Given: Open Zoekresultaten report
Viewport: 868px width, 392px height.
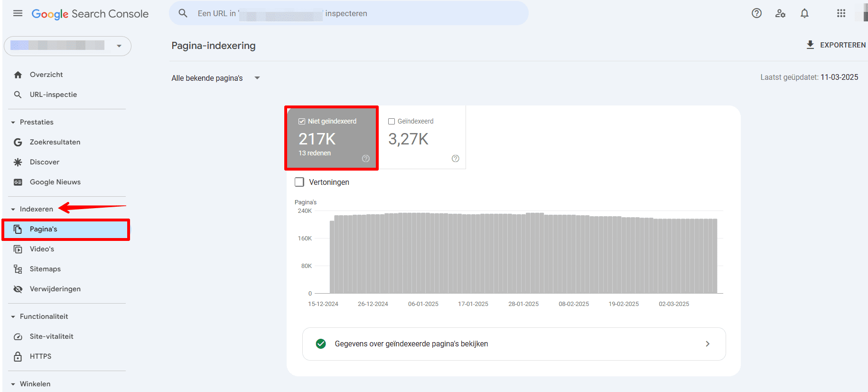Looking at the screenshot, I should click(x=55, y=142).
